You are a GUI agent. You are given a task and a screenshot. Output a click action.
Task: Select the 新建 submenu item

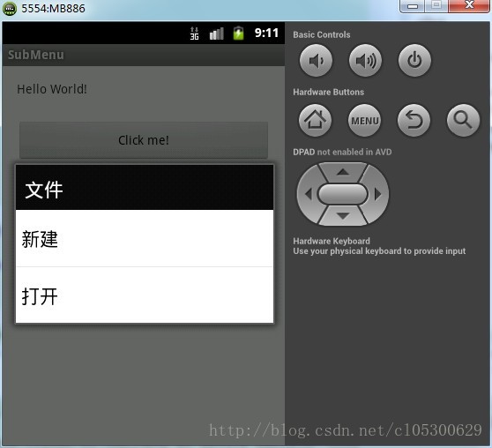coord(145,239)
